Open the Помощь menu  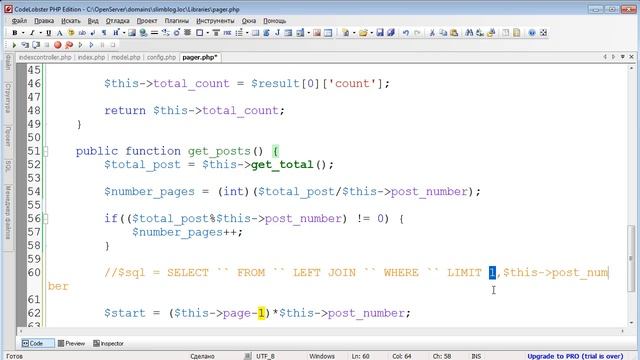pyautogui.click(x=274, y=21)
